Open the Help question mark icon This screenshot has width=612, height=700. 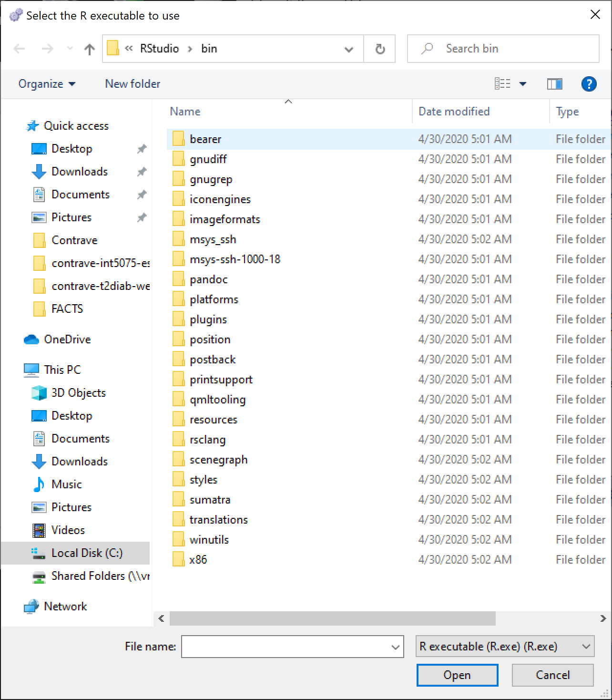[589, 84]
